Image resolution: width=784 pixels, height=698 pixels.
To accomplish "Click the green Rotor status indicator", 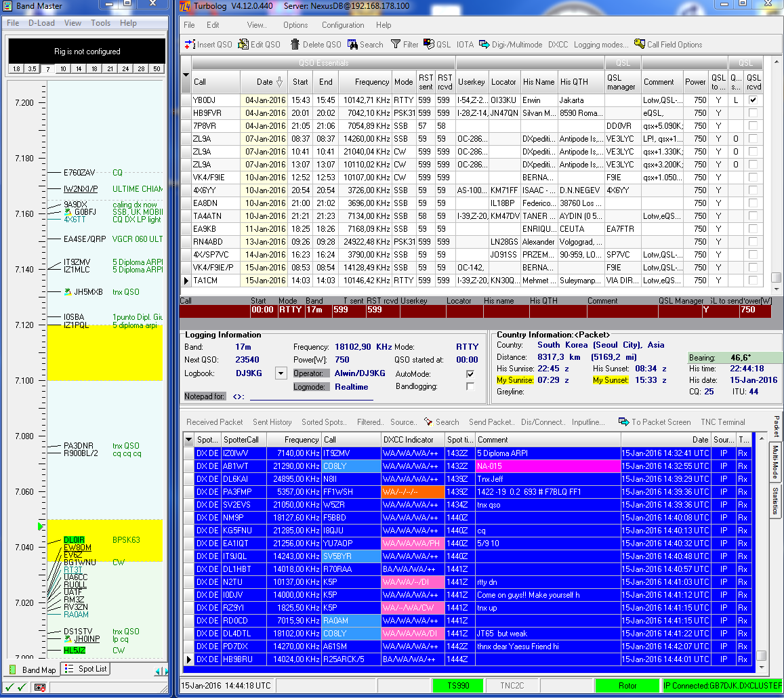I will [x=627, y=686].
